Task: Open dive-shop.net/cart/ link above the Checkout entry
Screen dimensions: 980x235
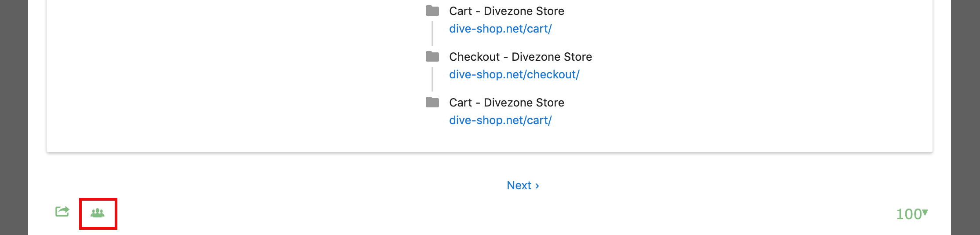Action: pos(500,29)
